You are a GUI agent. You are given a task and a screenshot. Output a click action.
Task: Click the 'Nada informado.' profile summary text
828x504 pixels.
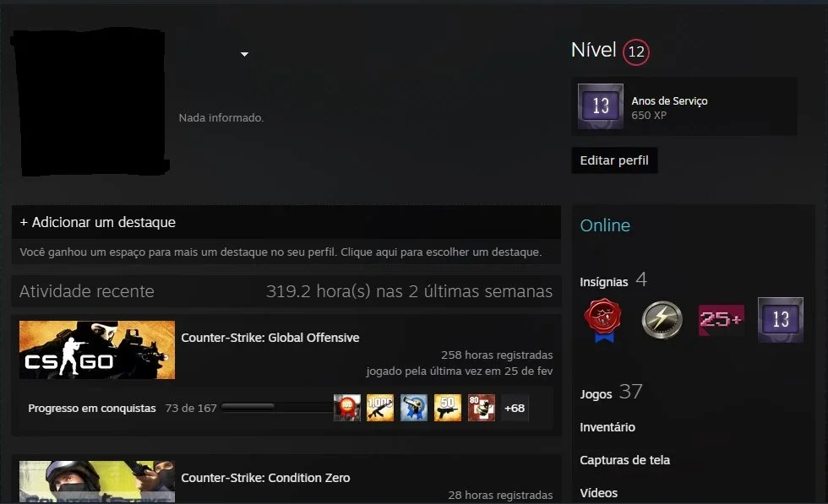tap(221, 117)
